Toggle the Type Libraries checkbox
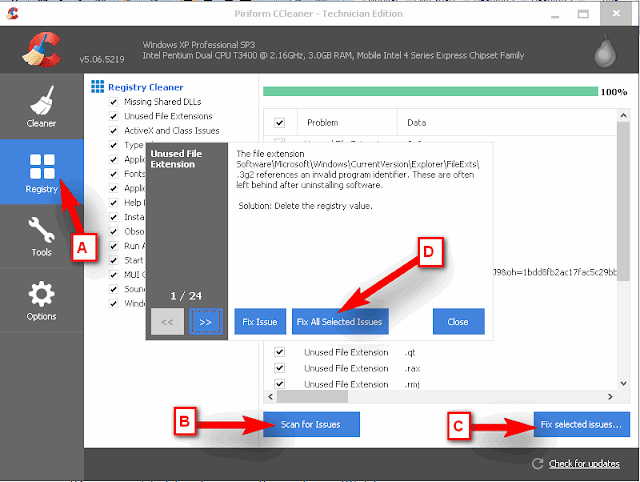Screen dimensions: 640x482 113,145
